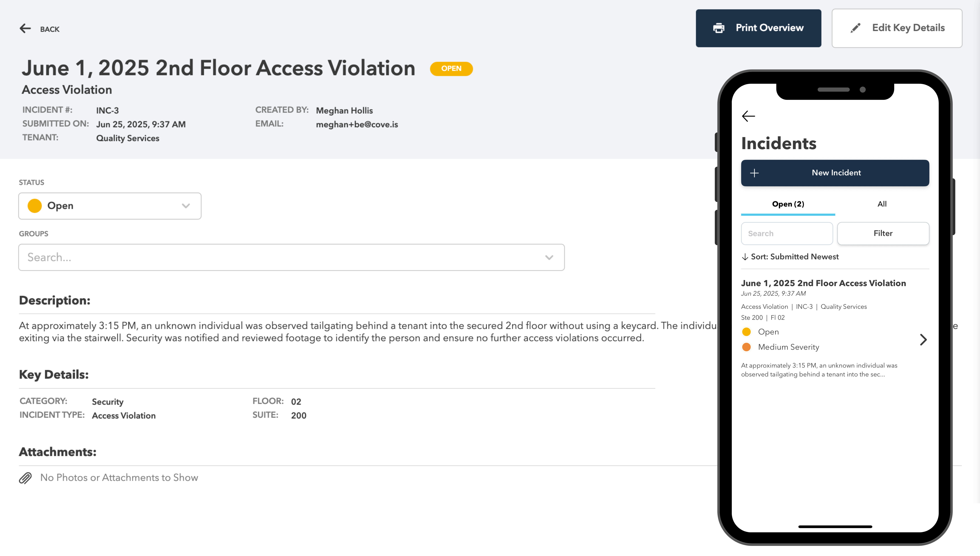Click the orange Medium Severity dot
This screenshot has height=556, width=980.
point(747,347)
